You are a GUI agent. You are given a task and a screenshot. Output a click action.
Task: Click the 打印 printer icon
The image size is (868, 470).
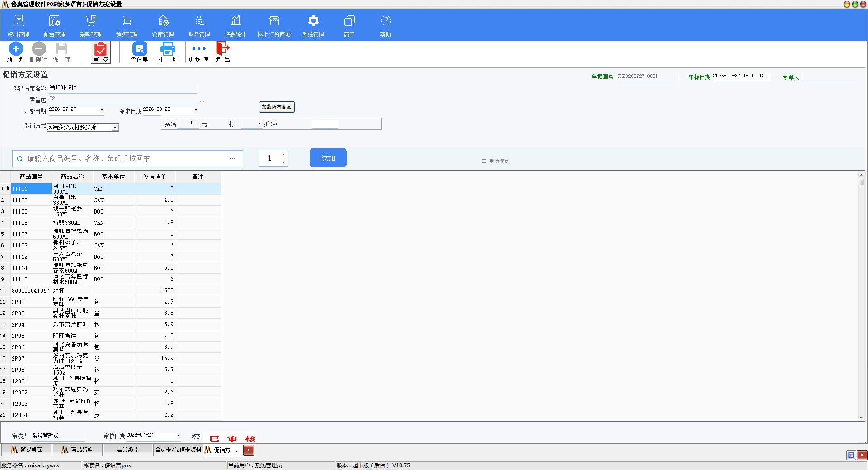click(168, 48)
